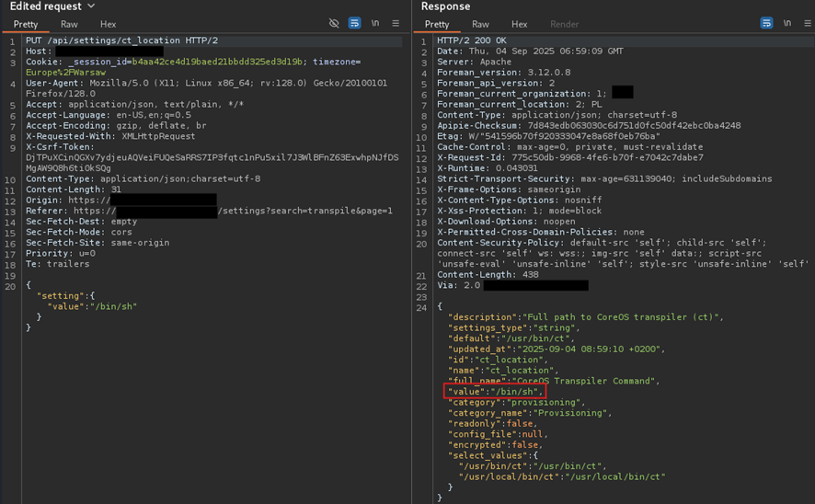Switch request view to Hex tab
Screen dimensions: 815x504
pos(108,24)
